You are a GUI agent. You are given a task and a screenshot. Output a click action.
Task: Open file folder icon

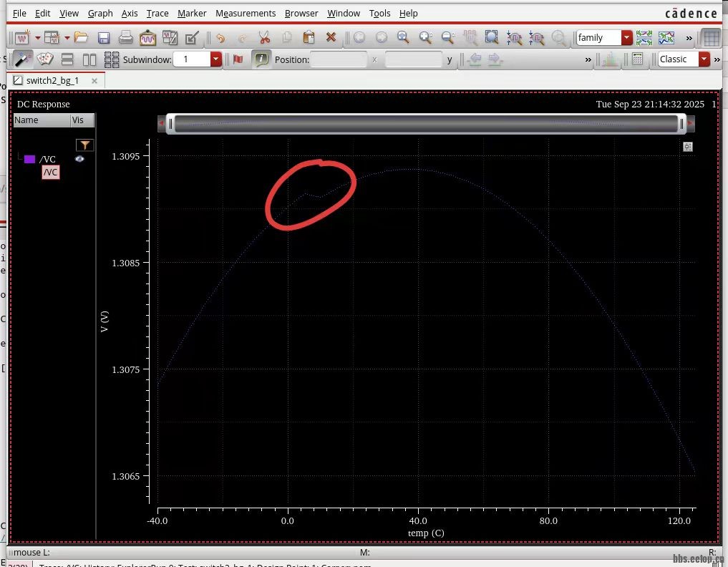pyautogui.click(x=82, y=38)
